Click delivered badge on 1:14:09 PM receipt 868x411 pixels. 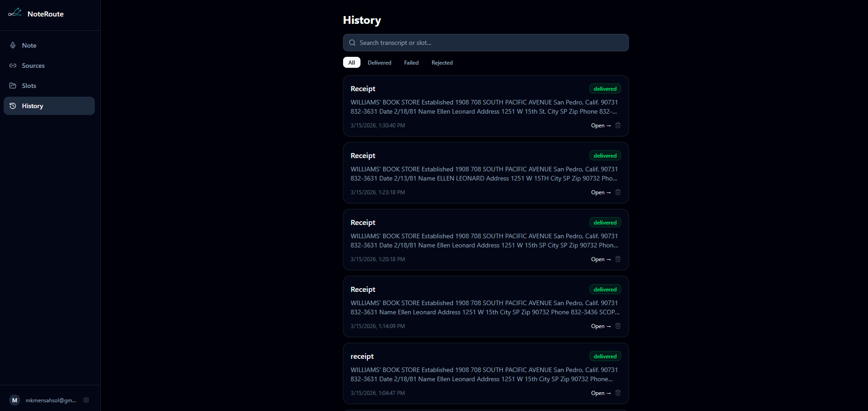[x=605, y=290]
